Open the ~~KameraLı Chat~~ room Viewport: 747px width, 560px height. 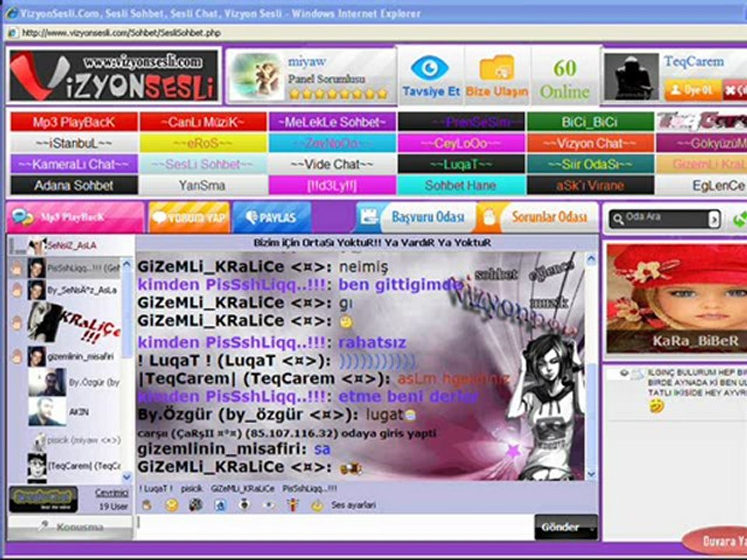74,164
